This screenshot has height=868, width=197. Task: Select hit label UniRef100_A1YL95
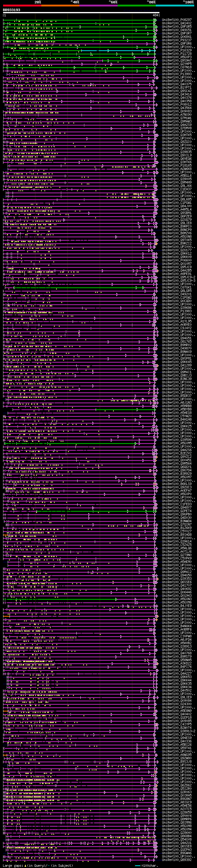(x=177, y=321)
